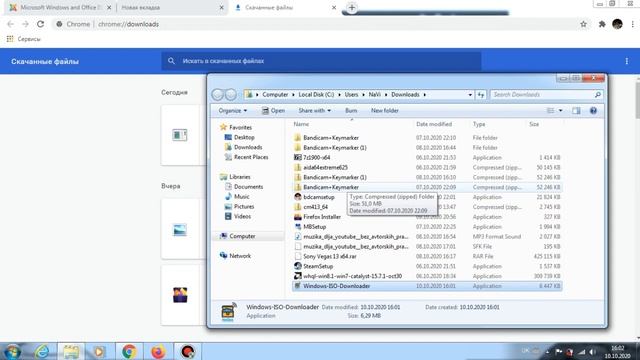Click Local Disk (C:) breadcrumb
The height and width of the screenshot is (360, 640).
(x=316, y=95)
